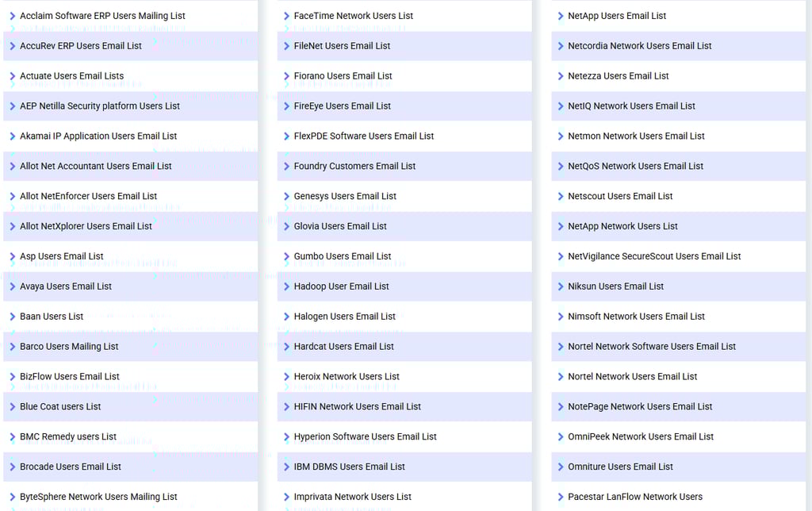Open Acclaim Software ERP Users Mailing List link
This screenshot has height=511, width=812.
[102, 16]
